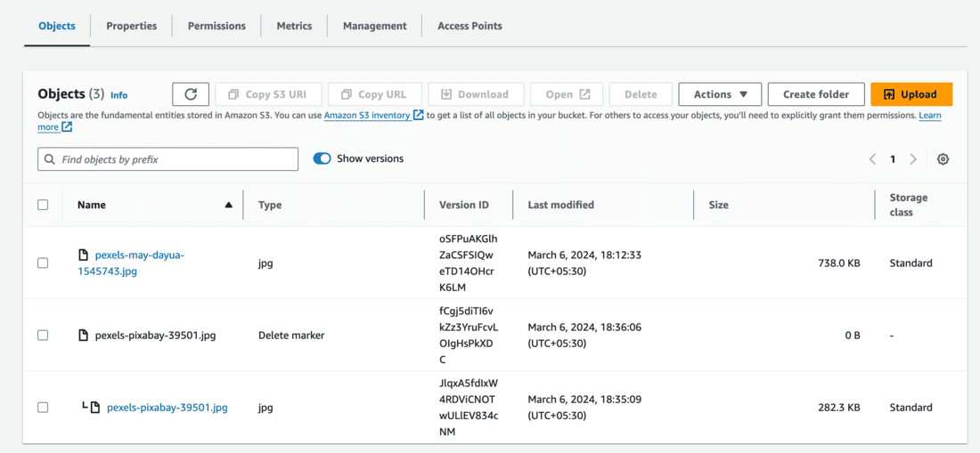Image resolution: width=980 pixels, height=453 pixels.
Task: Open the Access Points tab
Action: [x=470, y=26]
